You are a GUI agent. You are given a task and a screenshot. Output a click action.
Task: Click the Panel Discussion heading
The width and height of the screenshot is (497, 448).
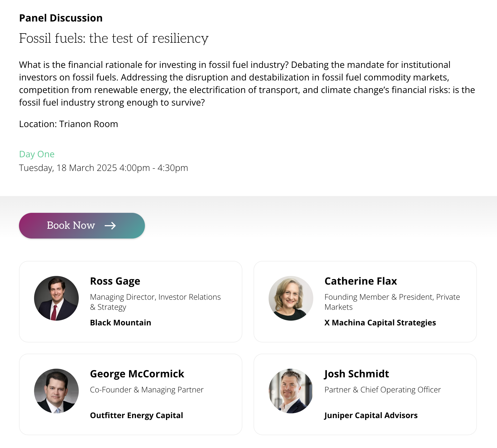coord(61,18)
